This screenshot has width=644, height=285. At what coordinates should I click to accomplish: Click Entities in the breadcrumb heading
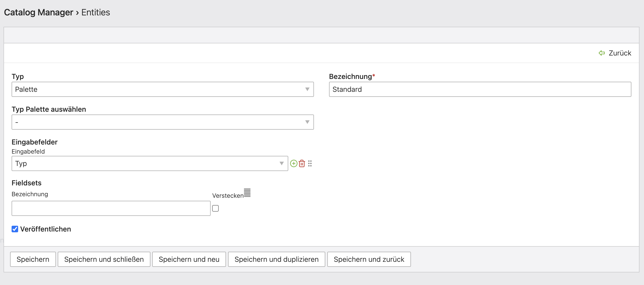(95, 12)
